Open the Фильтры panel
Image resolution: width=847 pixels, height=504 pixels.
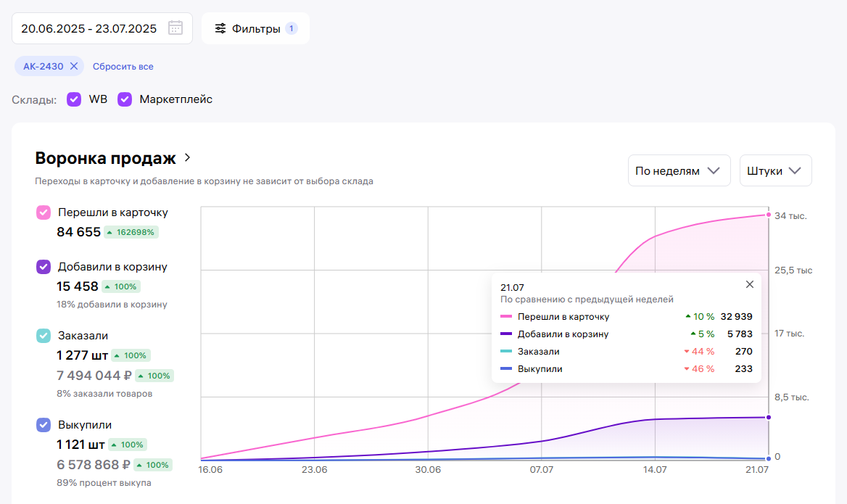point(255,29)
